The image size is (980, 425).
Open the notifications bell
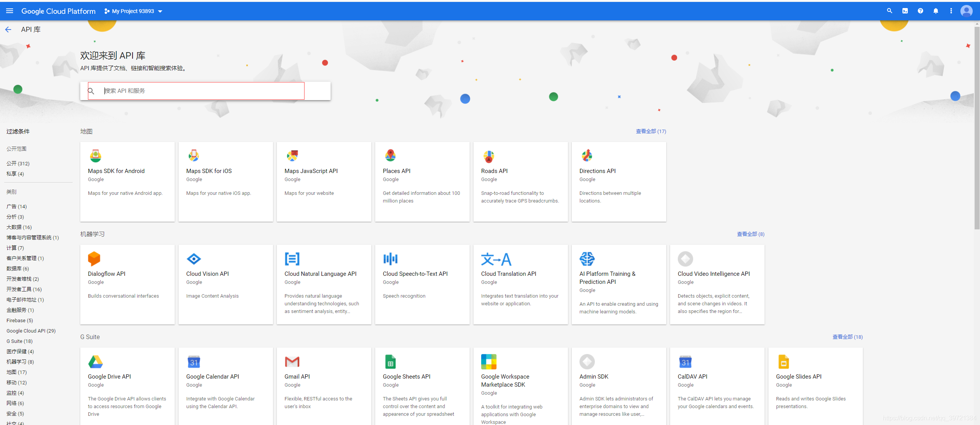pyautogui.click(x=936, y=11)
